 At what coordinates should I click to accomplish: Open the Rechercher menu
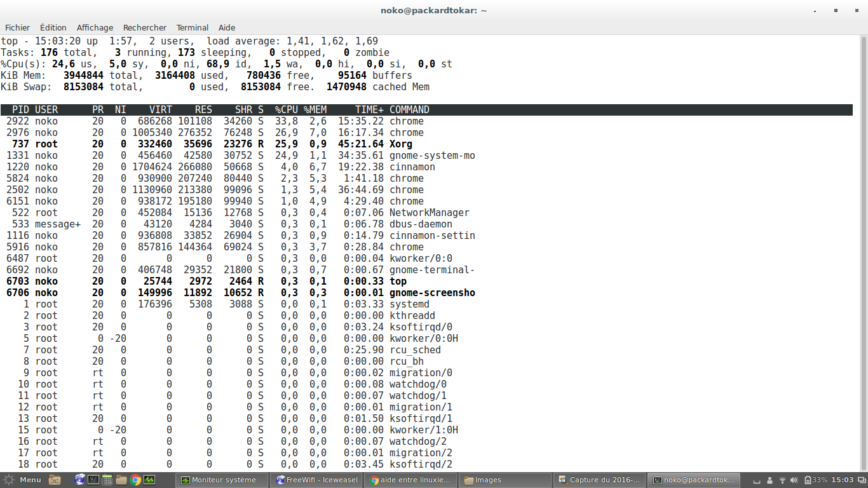[145, 27]
